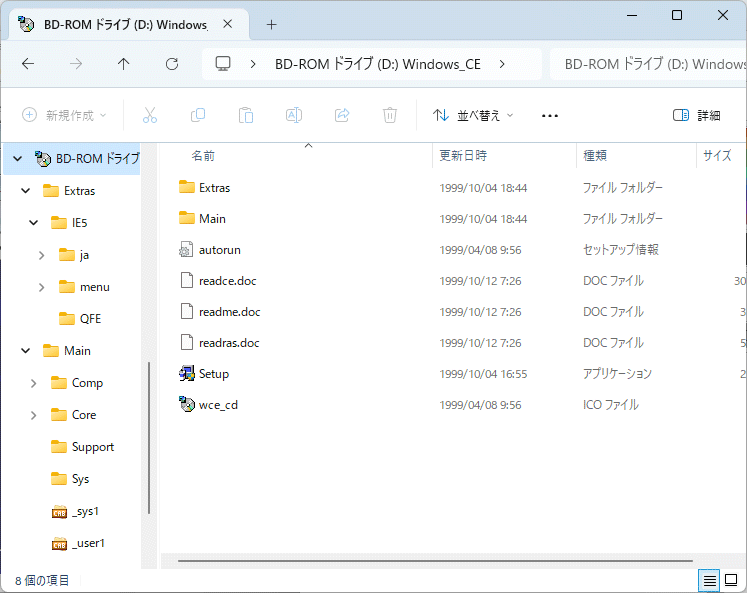747x593 pixels.
Task: Add a new Explorer tab
Action: pos(272,25)
